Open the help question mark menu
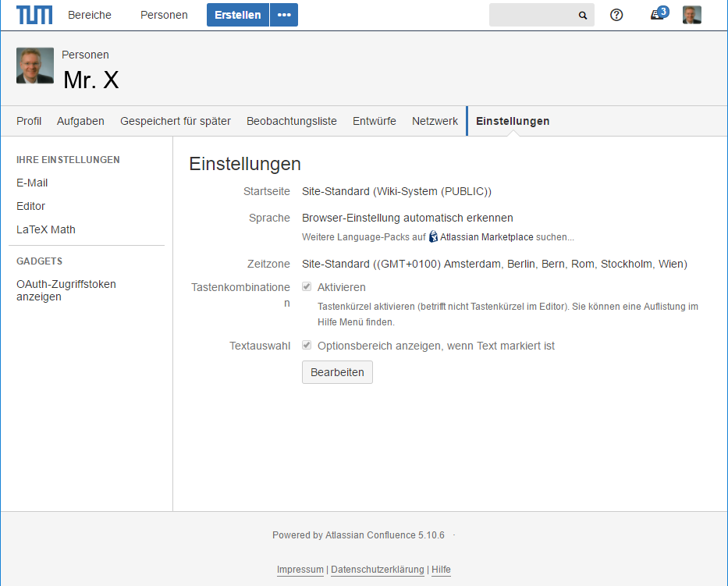Image resolution: width=728 pixels, height=586 pixels. click(x=616, y=15)
